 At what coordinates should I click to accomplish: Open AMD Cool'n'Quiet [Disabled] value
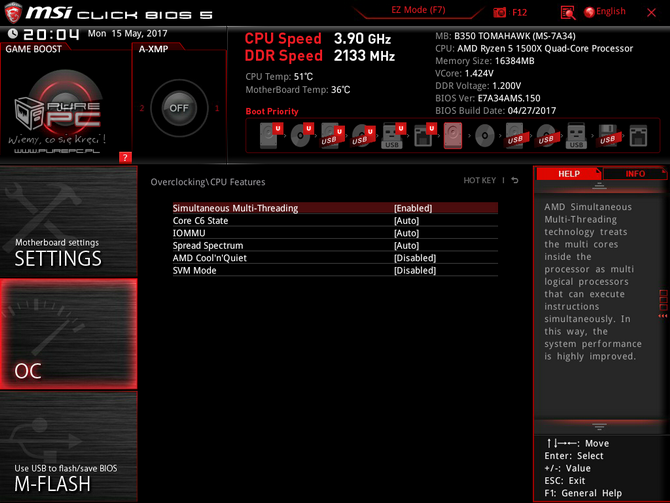pyautogui.click(x=415, y=258)
